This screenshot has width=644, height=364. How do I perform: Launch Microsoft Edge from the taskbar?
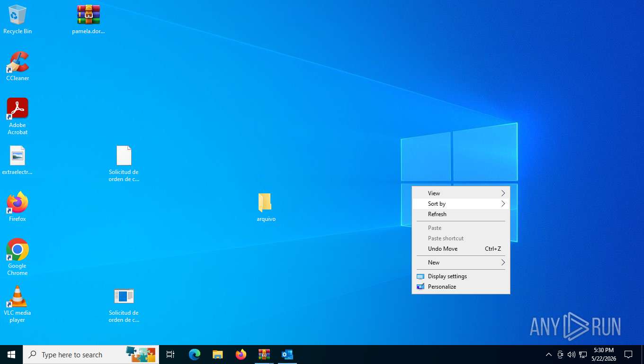[195, 355]
